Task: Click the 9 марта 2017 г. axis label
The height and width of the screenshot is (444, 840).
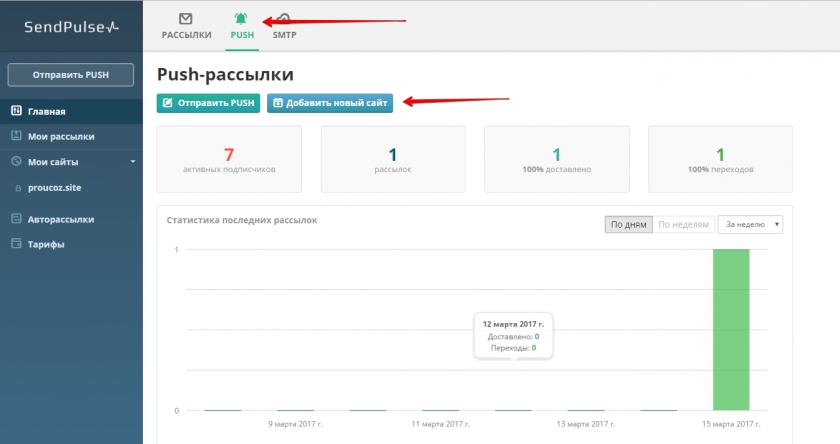Action: 295,424
